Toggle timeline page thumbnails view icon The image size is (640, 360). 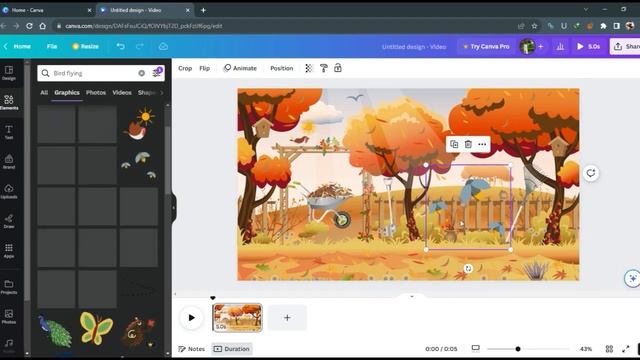tap(476, 348)
